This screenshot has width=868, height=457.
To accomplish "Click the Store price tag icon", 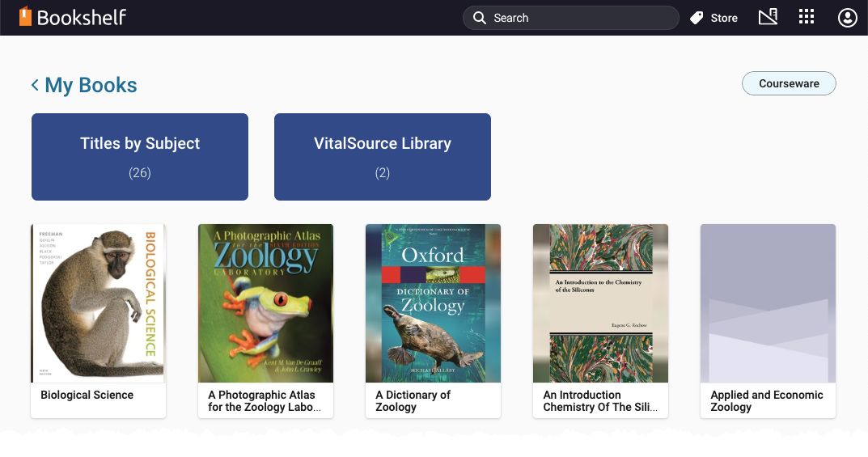I will click(697, 18).
